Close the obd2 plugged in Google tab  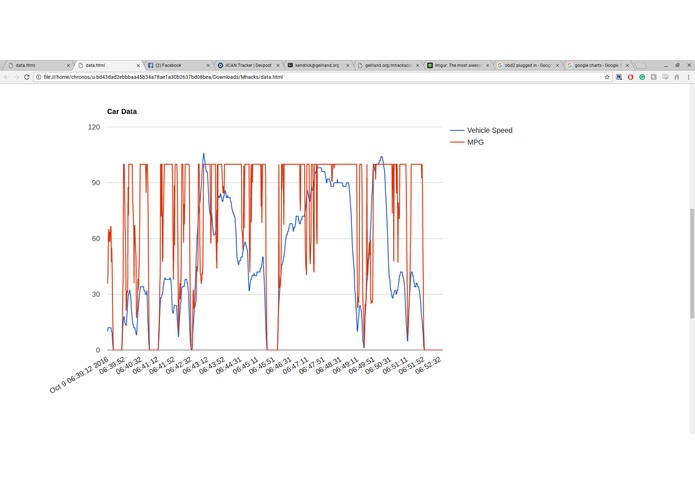[x=557, y=66]
